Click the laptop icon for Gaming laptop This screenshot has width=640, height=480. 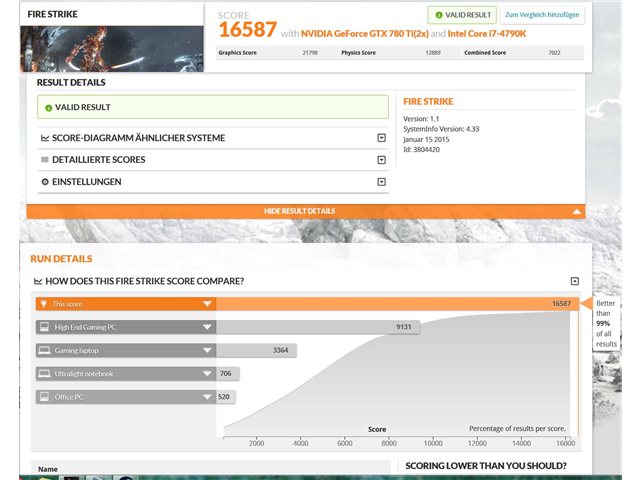tap(44, 350)
